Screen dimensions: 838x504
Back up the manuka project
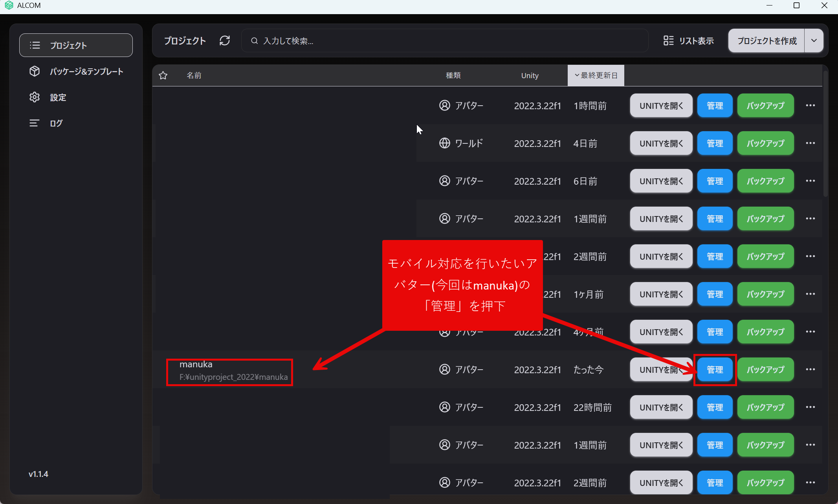click(x=765, y=369)
